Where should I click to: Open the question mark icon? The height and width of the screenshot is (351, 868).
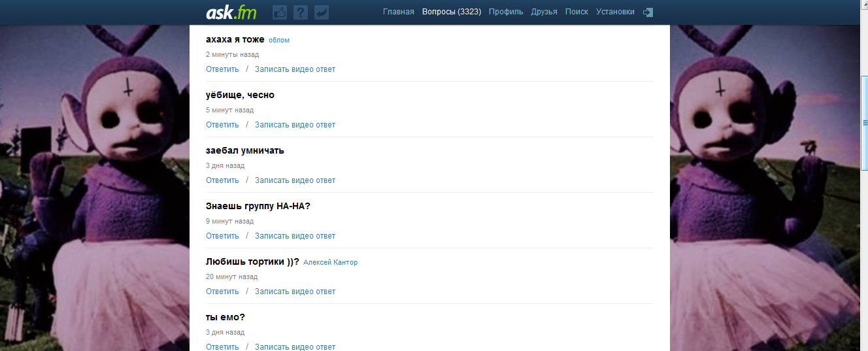301,12
